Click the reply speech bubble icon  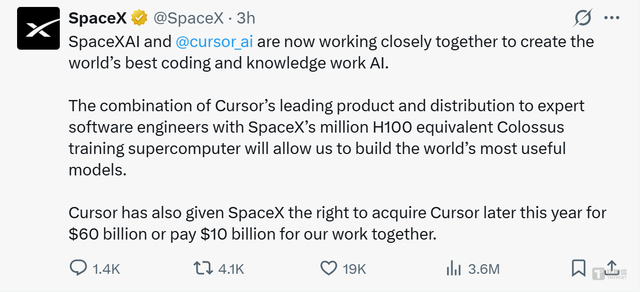(x=78, y=268)
